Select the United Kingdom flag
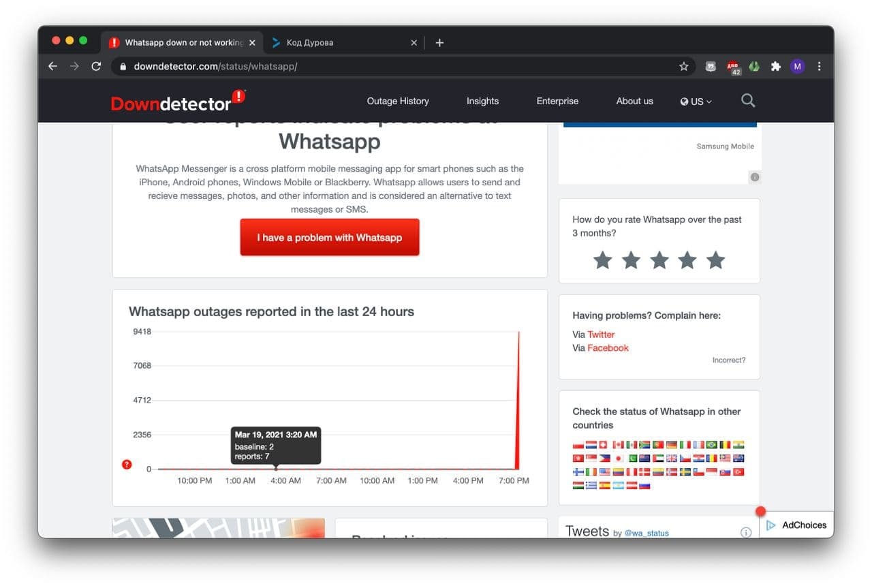The height and width of the screenshot is (588, 872). click(672, 458)
